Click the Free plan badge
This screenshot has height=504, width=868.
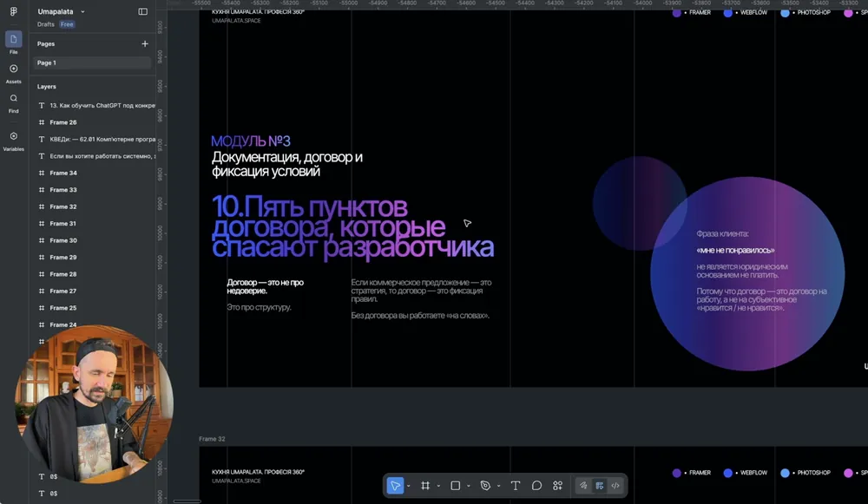(x=67, y=24)
